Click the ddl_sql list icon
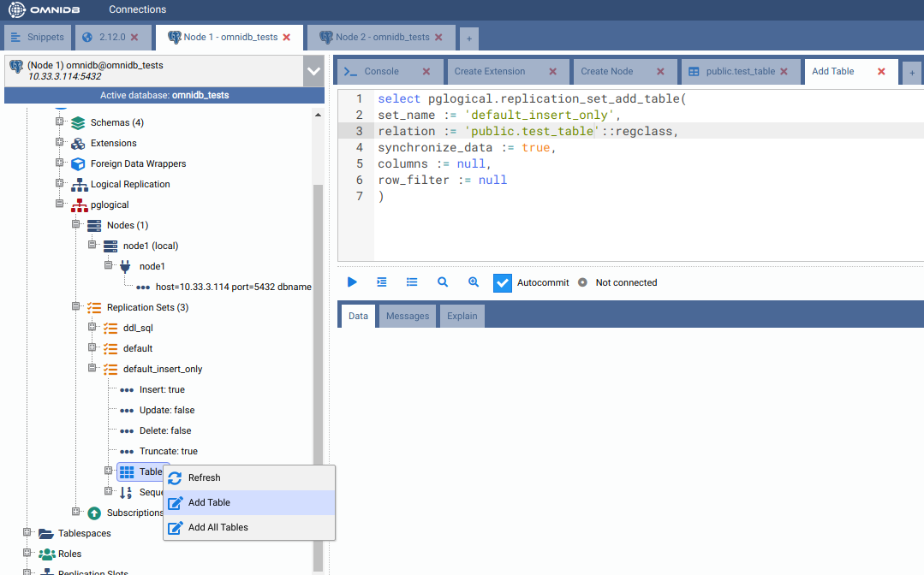 coord(110,328)
